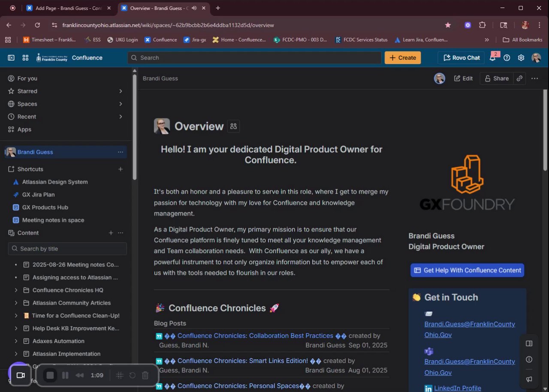Open notifications bell icon
This screenshot has height=392, width=549.
pos(493,58)
